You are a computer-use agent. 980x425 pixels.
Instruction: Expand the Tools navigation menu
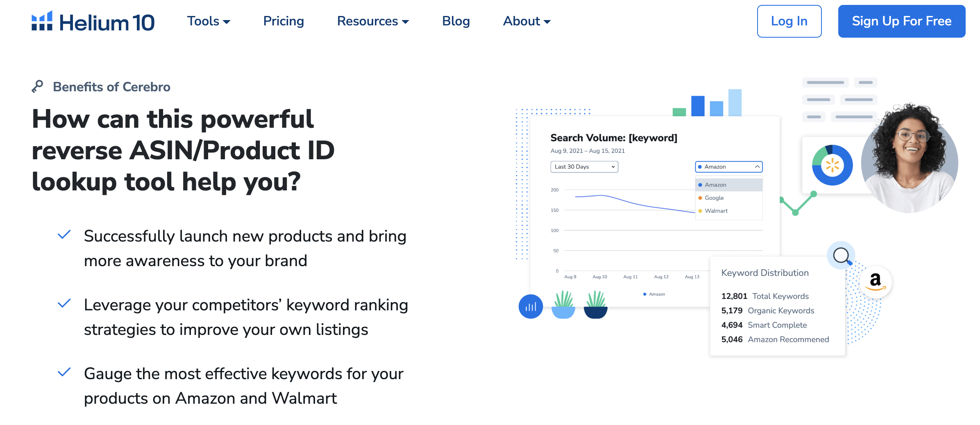pos(209,21)
